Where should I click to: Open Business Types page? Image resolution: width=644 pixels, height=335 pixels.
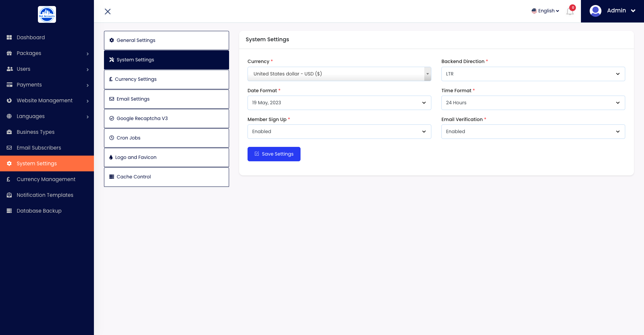36,132
